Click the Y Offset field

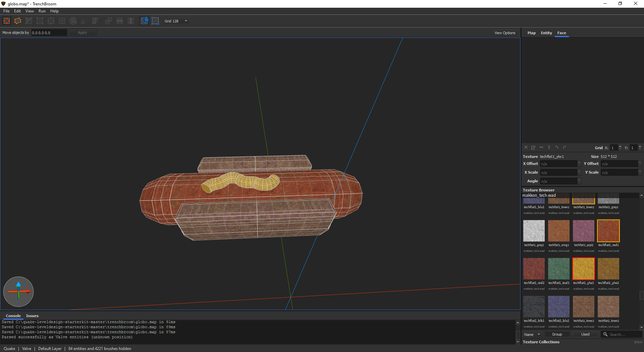point(621,164)
